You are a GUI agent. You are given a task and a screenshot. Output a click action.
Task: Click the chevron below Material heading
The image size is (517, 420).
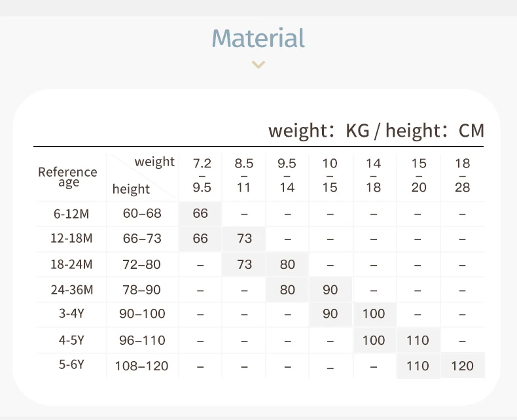pos(259,65)
